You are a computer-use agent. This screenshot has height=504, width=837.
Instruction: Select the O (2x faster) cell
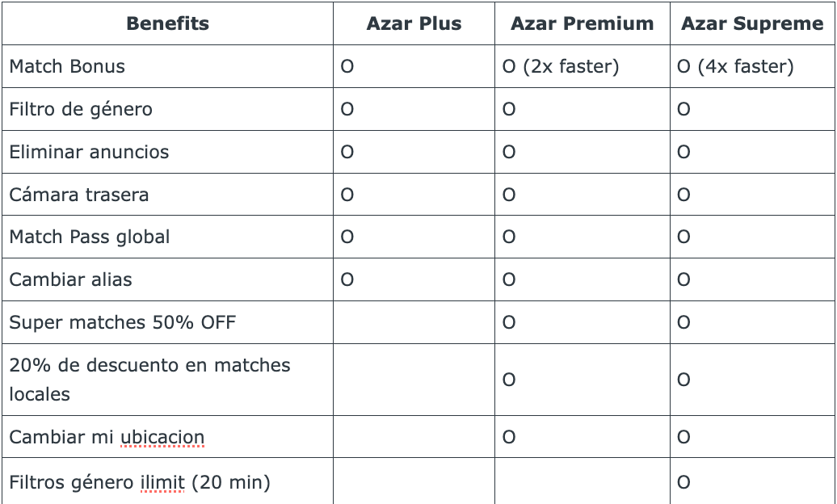pyautogui.click(x=561, y=66)
